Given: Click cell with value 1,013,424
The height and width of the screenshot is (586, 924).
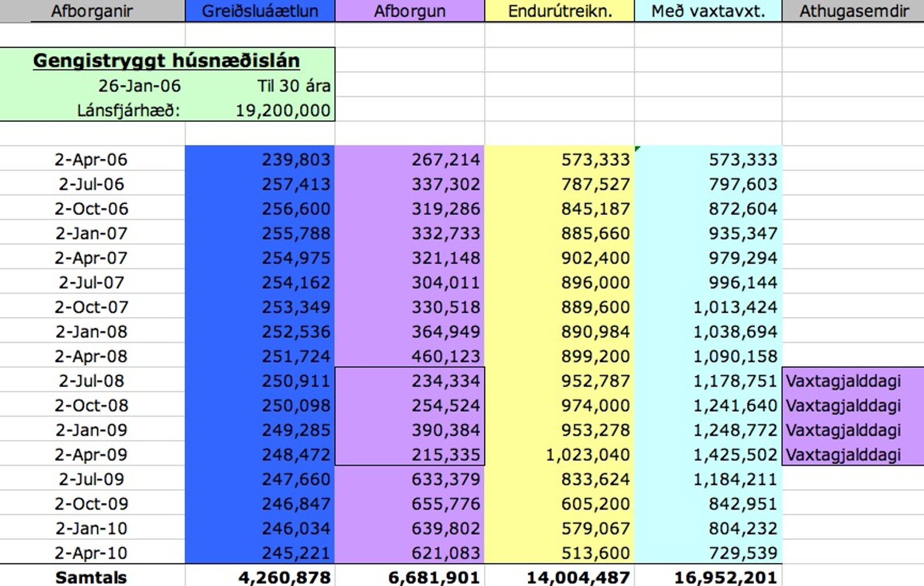Looking at the screenshot, I should 708,307.
